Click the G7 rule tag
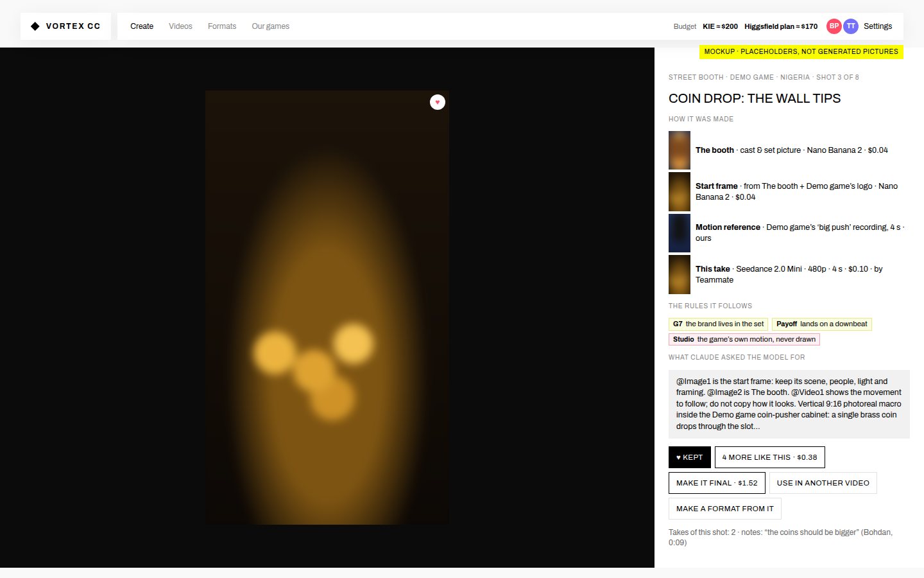This screenshot has height=578, width=924. click(x=719, y=324)
